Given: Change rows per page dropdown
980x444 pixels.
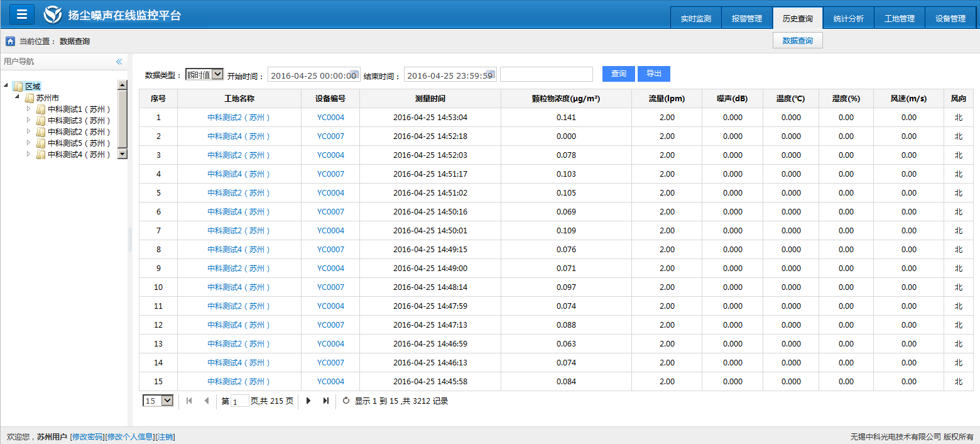Looking at the screenshot, I should (x=158, y=401).
